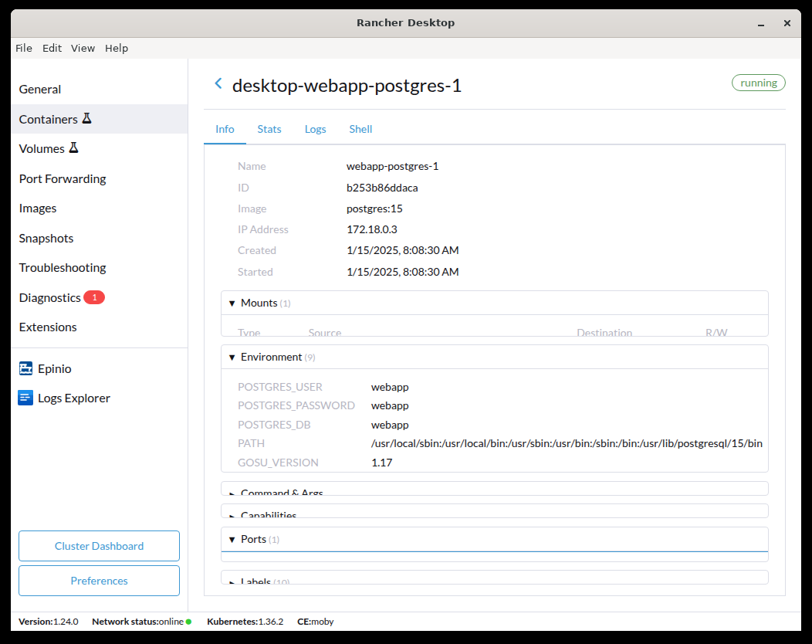Click the CE:moby status entry

tap(316, 622)
